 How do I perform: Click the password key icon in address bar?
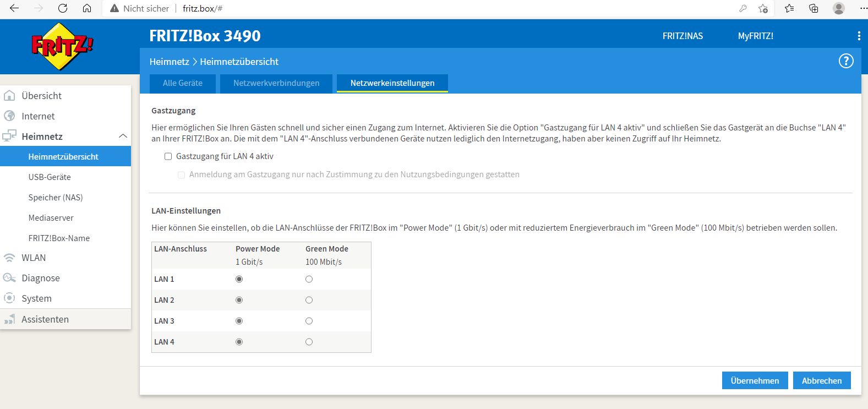coord(743,8)
